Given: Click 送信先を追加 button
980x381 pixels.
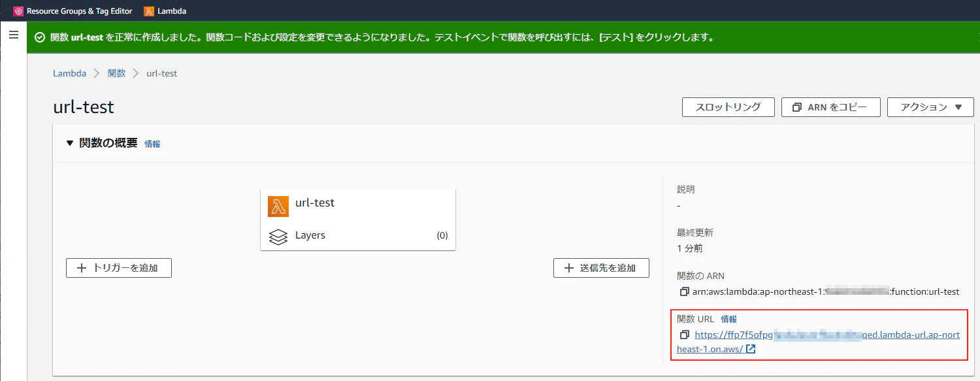Looking at the screenshot, I should click(x=601, y=268).
